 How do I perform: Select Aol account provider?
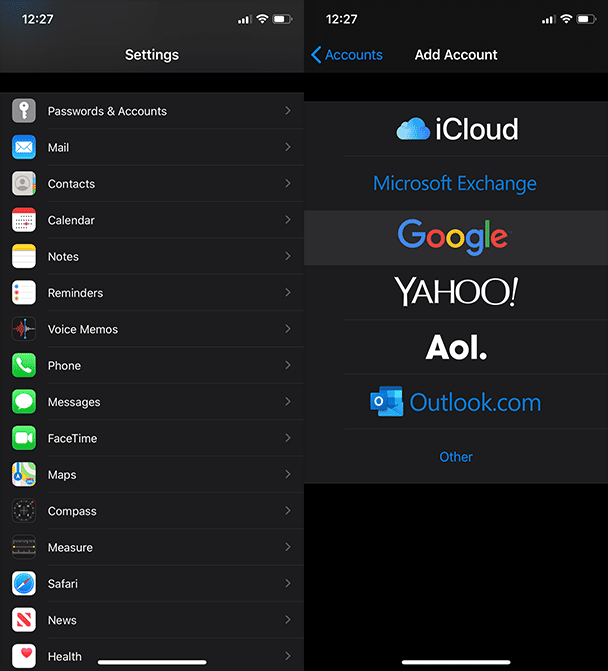click(x=456, y=347)
